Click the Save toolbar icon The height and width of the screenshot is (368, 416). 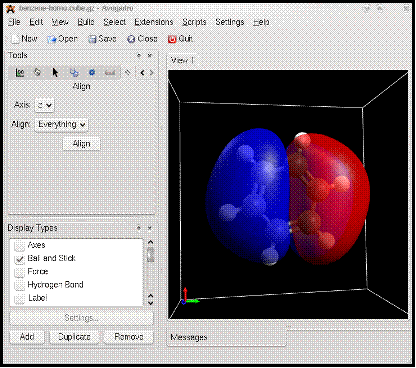[92, 39]
